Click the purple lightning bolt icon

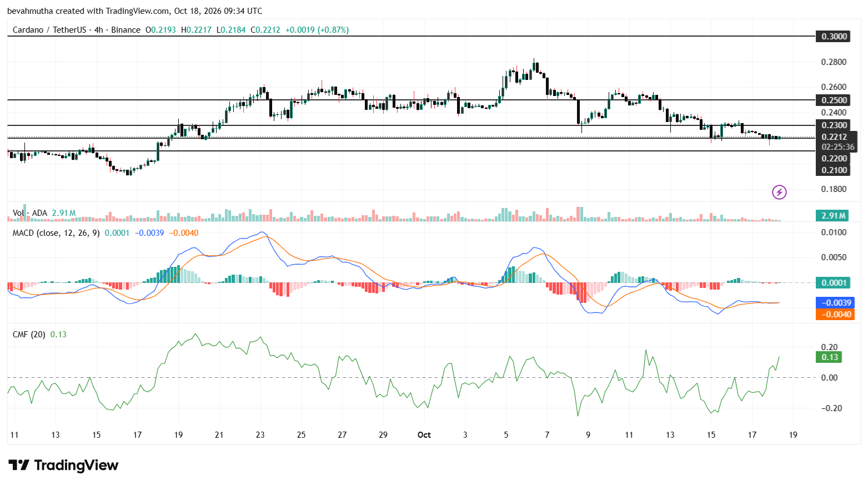pos(779,193)
